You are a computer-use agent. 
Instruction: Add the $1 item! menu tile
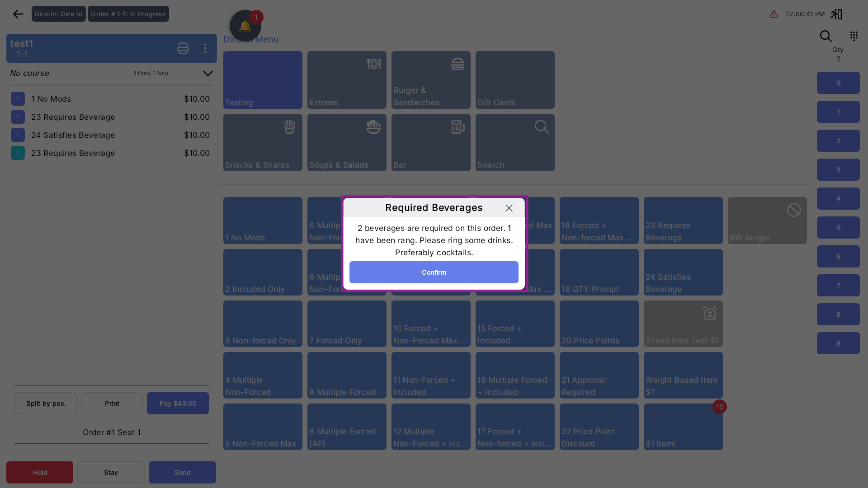pos(683,427)
